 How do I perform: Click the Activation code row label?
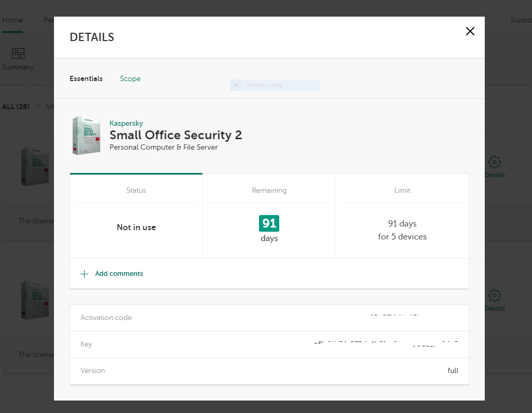pos(106,317)
